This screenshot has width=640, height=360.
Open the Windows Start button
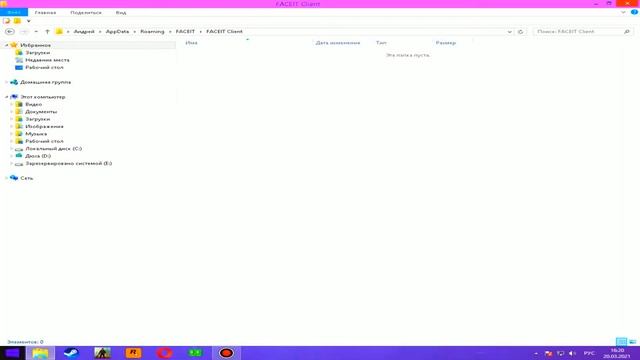pos(12,353)
